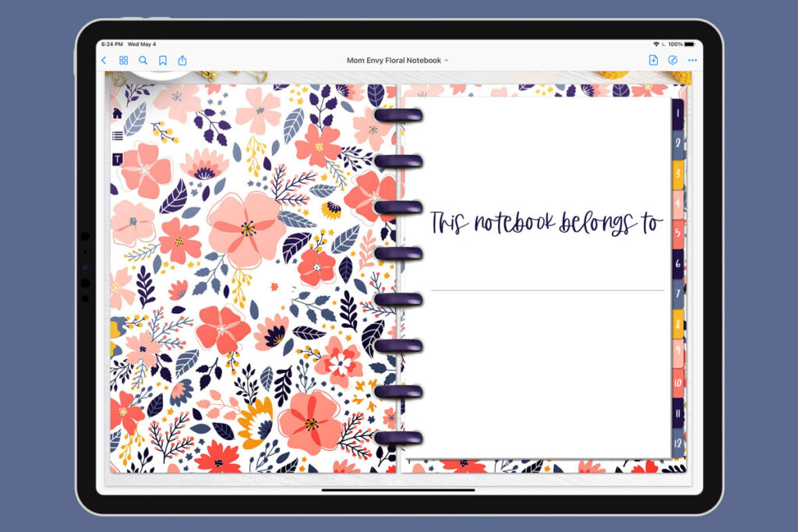
Task: Open the index list icon on cover
Action: [117, 136]
